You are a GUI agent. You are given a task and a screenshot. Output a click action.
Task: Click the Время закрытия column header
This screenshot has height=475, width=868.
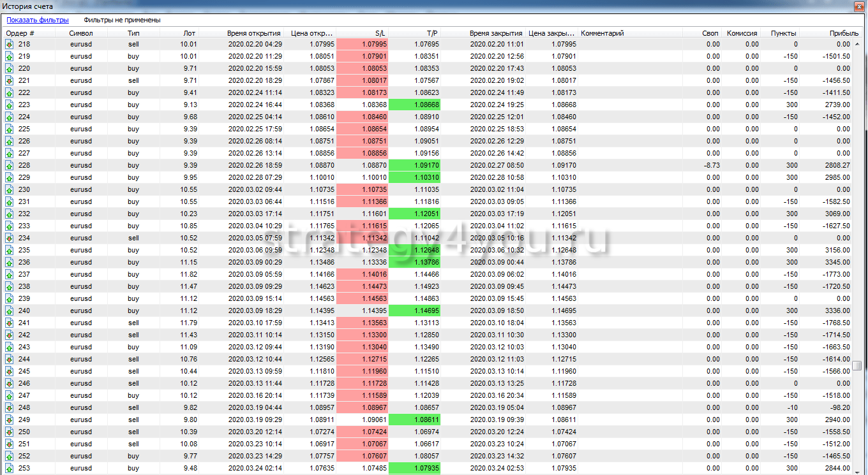pyautogui.click(x=496, y=33)
